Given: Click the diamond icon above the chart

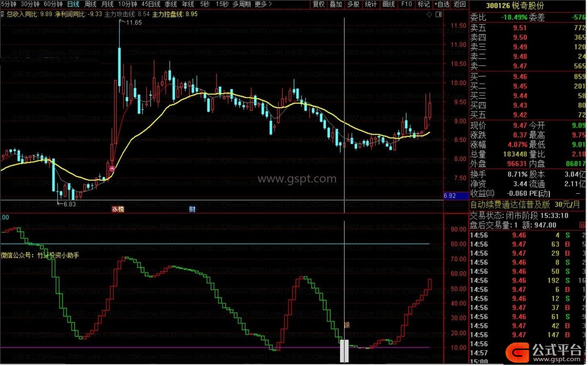Looking at the screenshot, I should pyautogui.click(x=429, y=14).
